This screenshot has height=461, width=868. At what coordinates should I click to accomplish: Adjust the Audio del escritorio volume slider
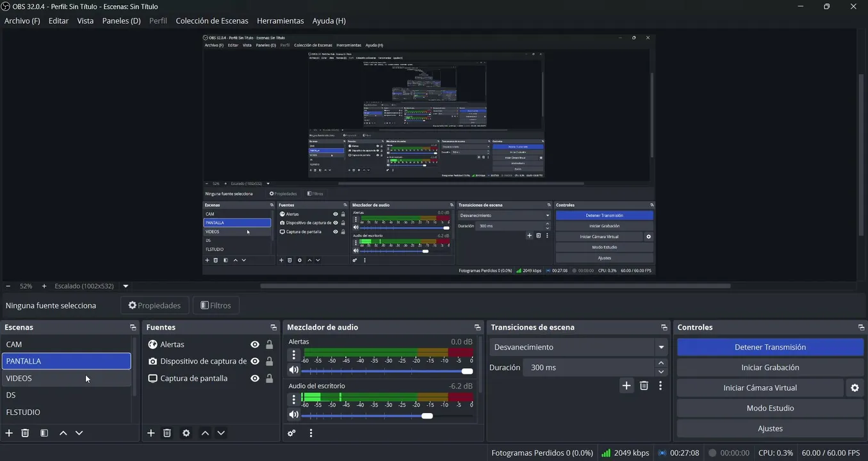click(x=387, y=416)
